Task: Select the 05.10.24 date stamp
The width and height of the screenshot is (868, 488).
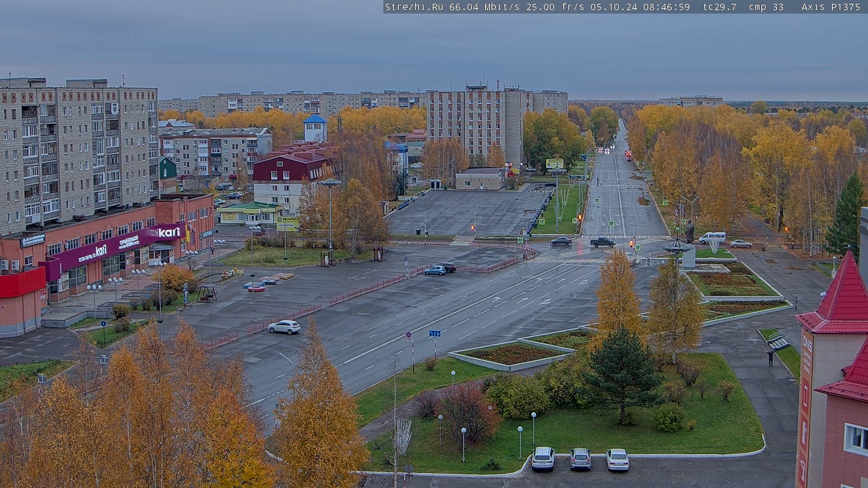Action: 613,7
